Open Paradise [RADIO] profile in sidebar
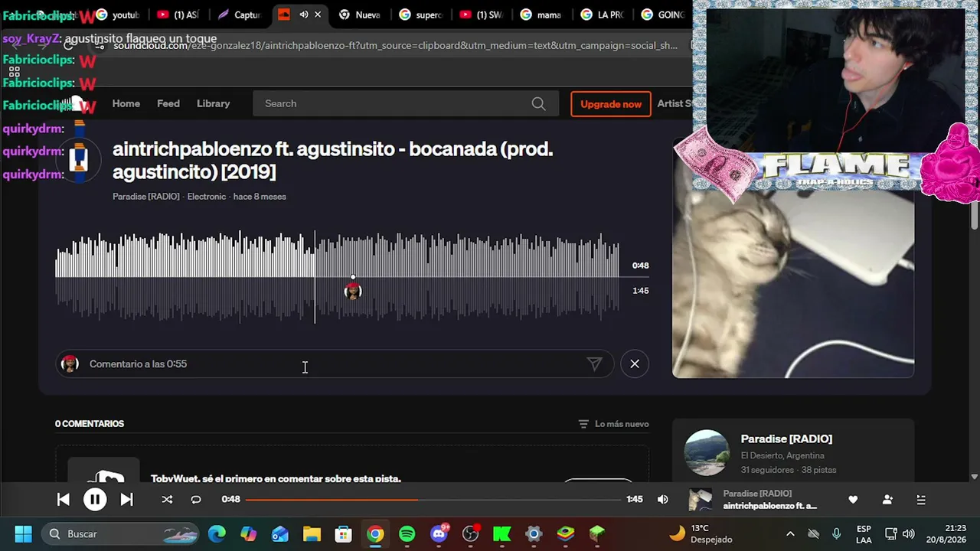The image size is (980, 551). tap(786, 439)
